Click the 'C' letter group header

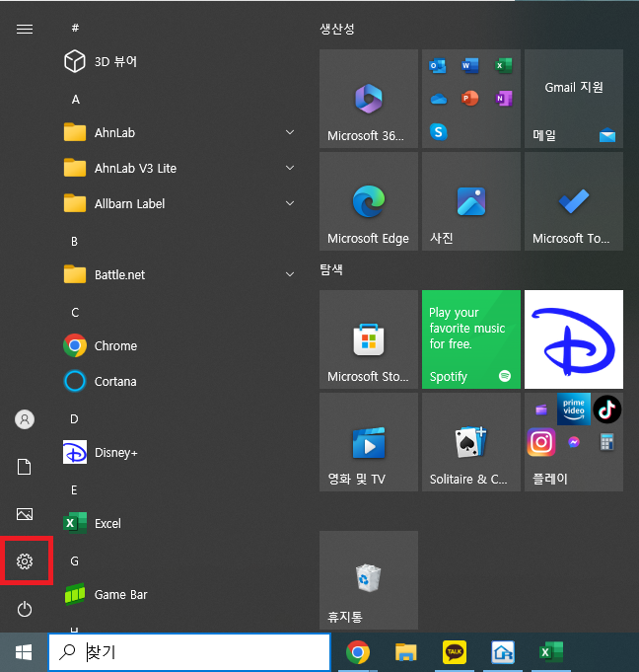pos(75,313)
